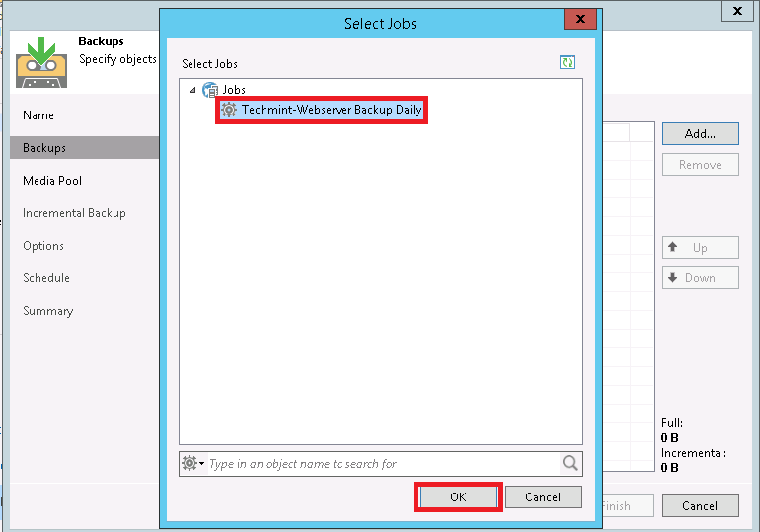Go to the Backups wizard step
760x532 pixels.
click(84, 148)
